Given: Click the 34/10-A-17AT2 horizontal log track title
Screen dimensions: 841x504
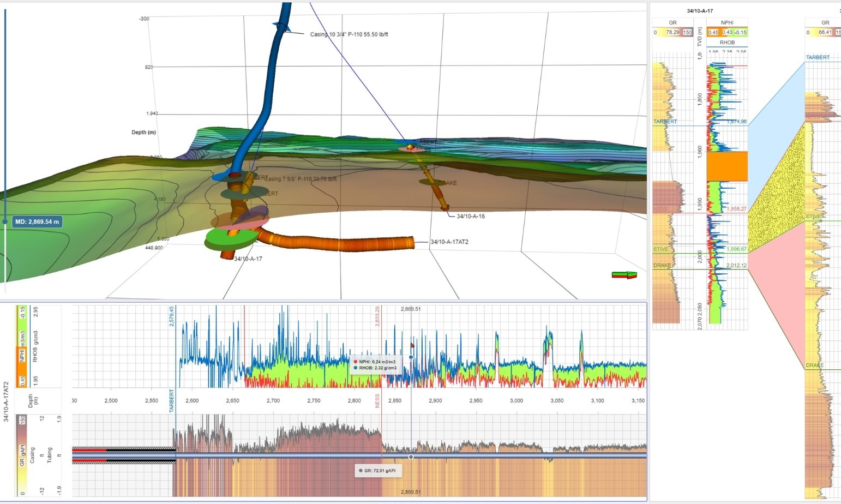Looking at the screenshot, I should pos(6,402).
